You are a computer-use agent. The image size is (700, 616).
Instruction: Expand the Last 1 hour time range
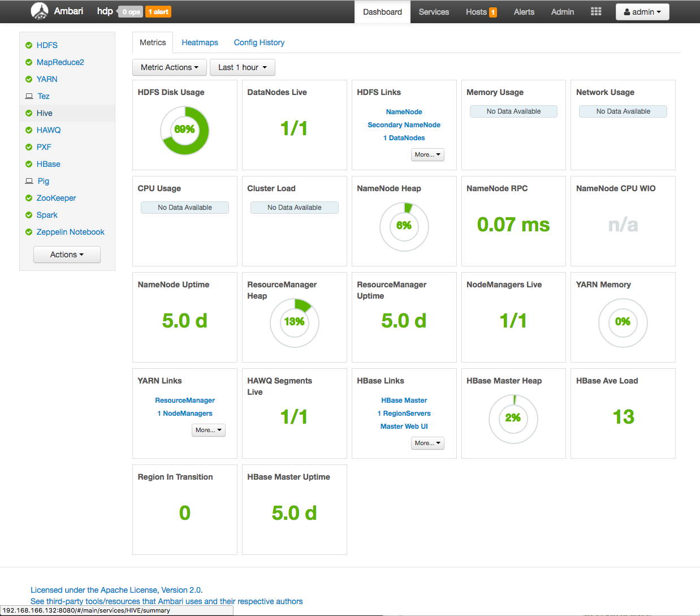coord(242,67)
